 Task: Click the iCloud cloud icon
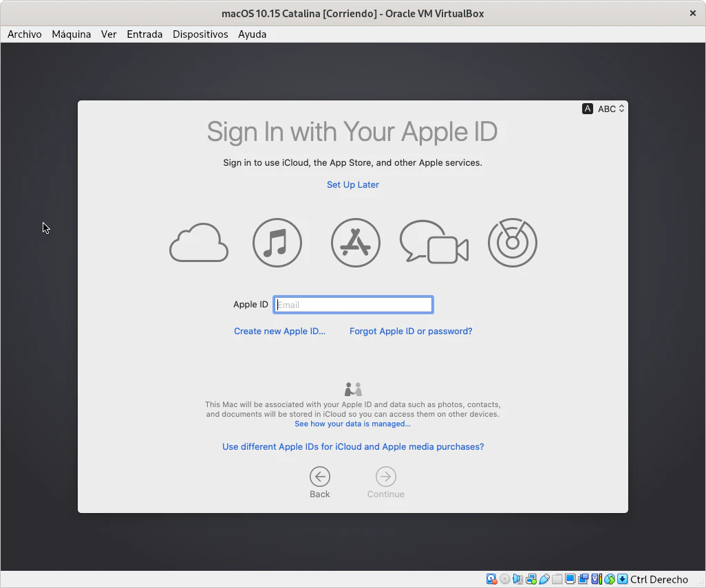(x=199, y=243)
